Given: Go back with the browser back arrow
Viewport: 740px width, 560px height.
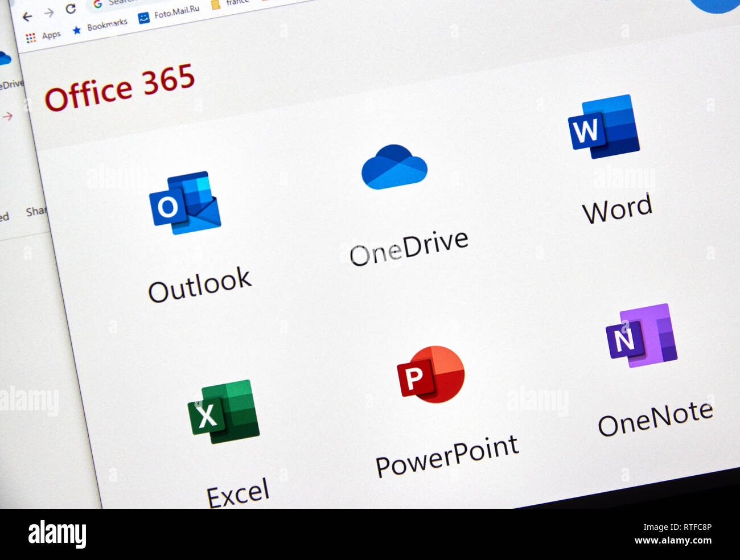Looking at the screenshot, I should [27, 17].
